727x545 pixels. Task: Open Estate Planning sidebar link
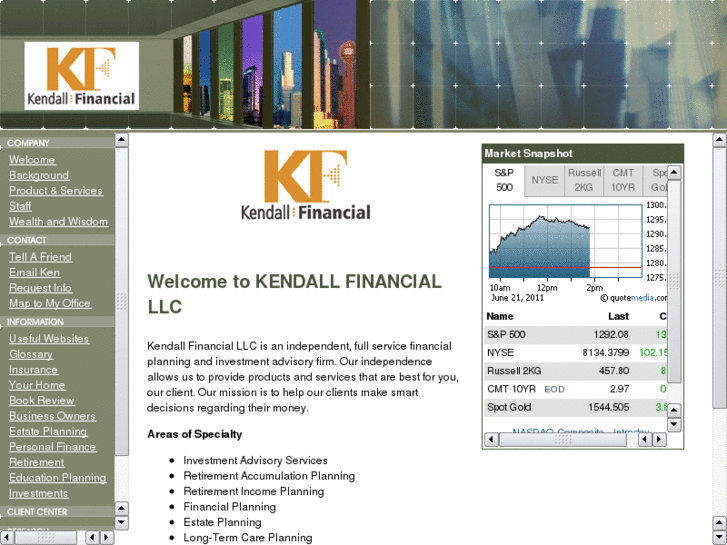click(48, 431)
